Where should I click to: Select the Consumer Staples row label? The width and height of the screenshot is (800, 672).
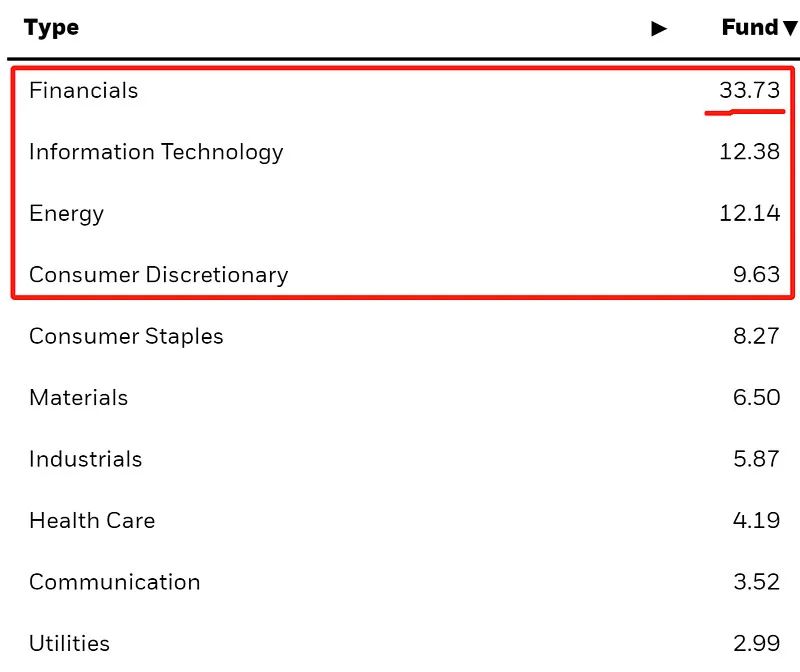click(126, 336)
